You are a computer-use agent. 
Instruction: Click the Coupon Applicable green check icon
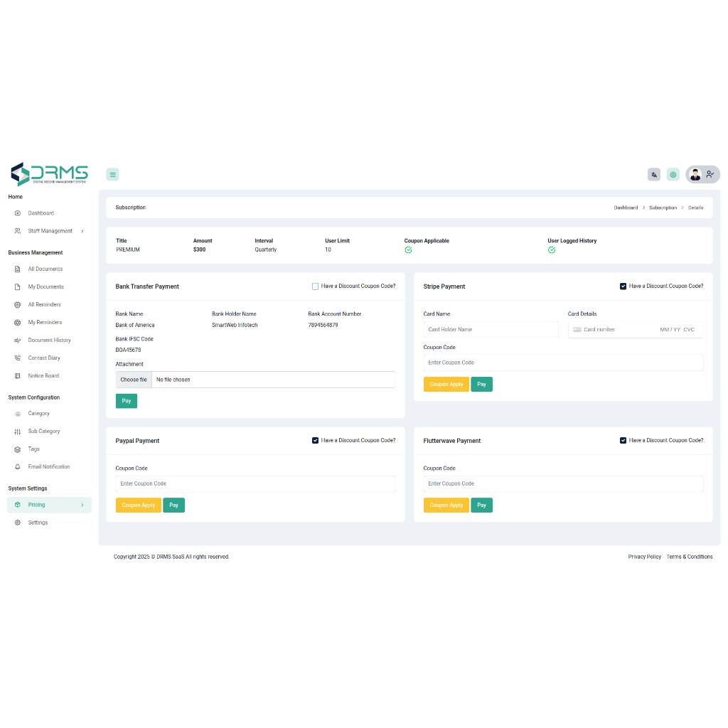point(408,250)
